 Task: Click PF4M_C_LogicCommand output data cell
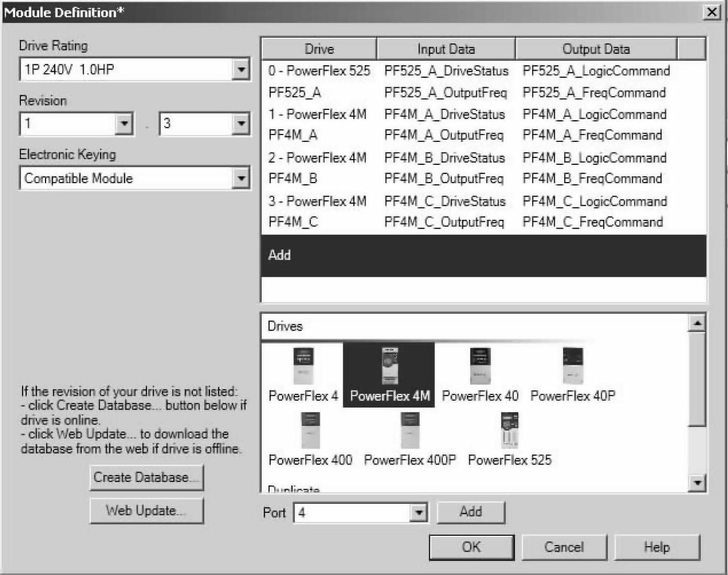595,201
